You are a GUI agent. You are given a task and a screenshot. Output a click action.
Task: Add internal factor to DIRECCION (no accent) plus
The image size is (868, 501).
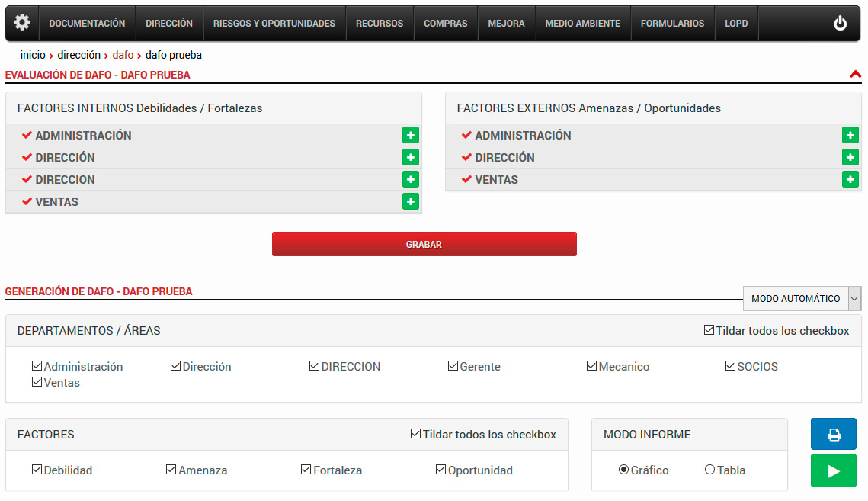410,179
